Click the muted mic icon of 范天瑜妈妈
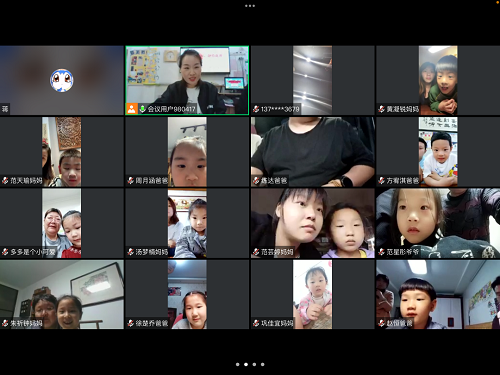This screenshot has width=500, height=375. point(5,181)
